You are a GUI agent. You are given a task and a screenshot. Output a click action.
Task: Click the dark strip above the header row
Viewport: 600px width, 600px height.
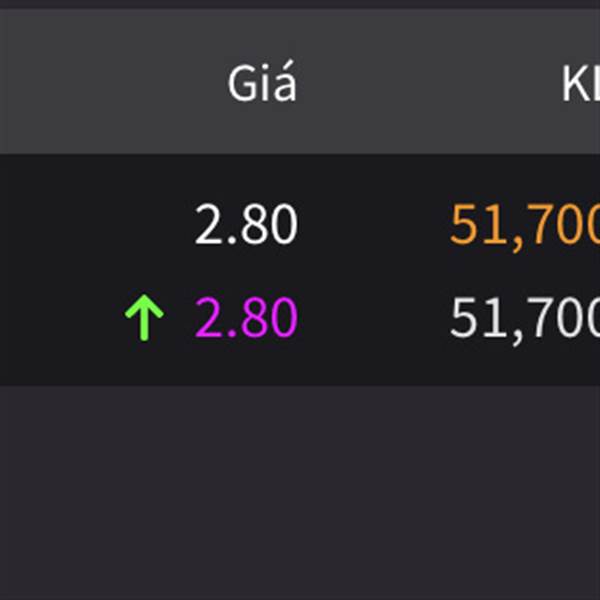(300, 4)
